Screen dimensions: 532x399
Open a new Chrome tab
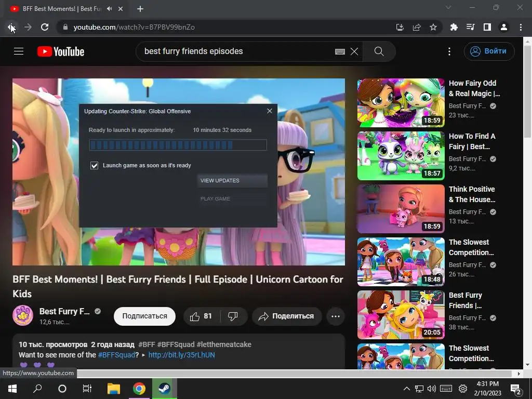point(140,9)
